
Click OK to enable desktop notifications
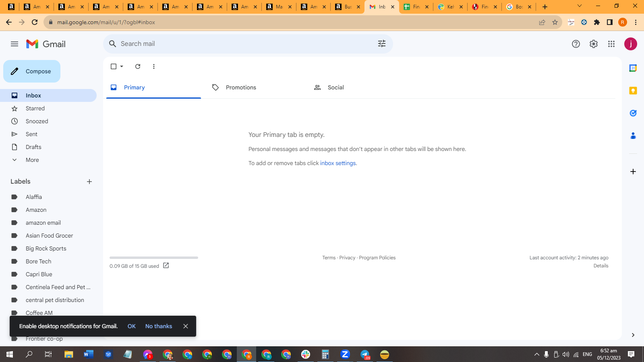point(132,326)
